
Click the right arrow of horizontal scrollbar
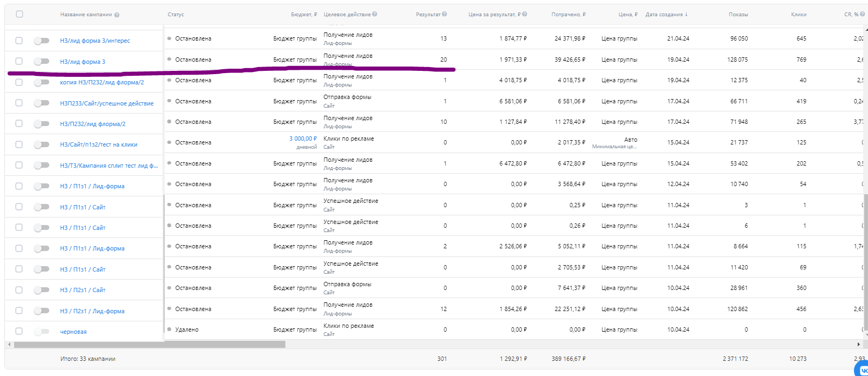pos(859,344)
